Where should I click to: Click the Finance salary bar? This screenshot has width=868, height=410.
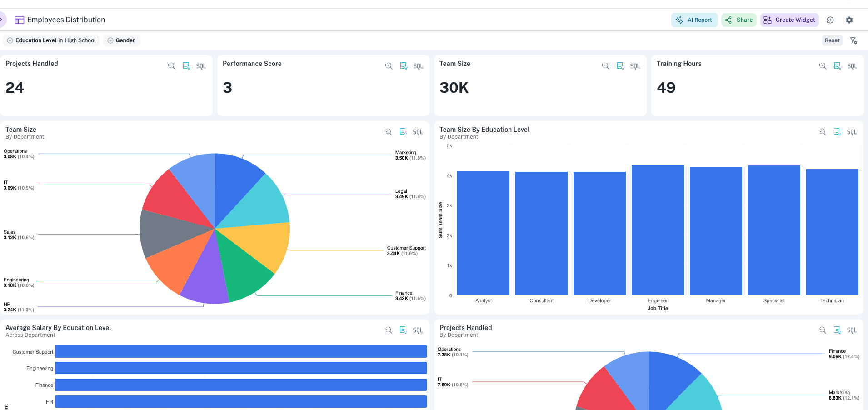point(241,385)
